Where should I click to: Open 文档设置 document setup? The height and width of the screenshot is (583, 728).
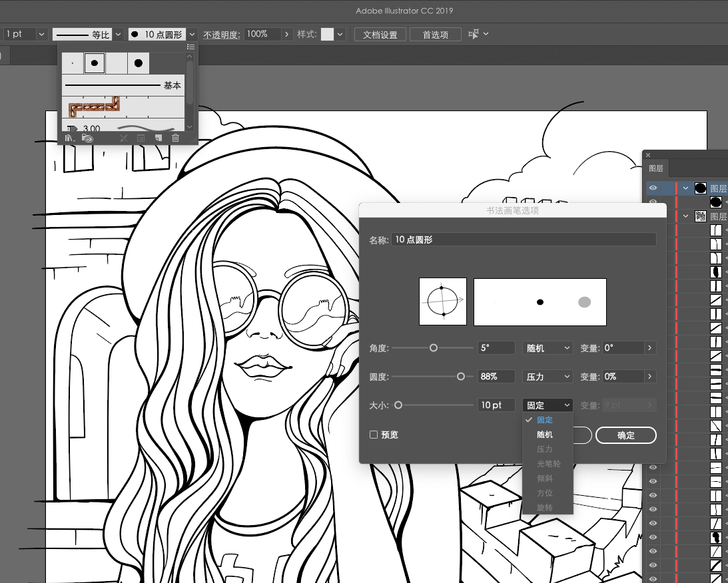click(380, 35)
